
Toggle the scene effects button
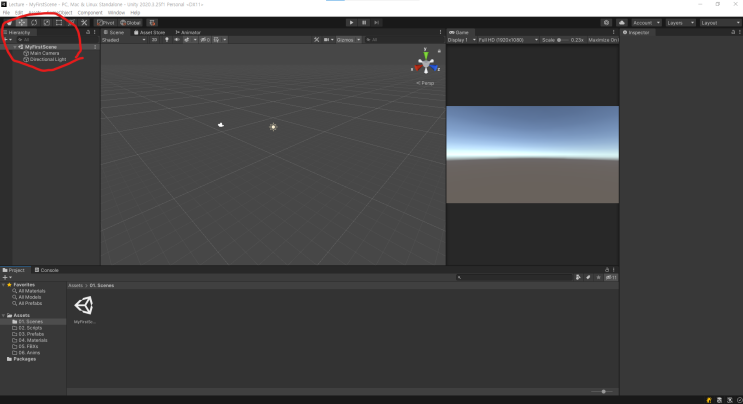187,40
